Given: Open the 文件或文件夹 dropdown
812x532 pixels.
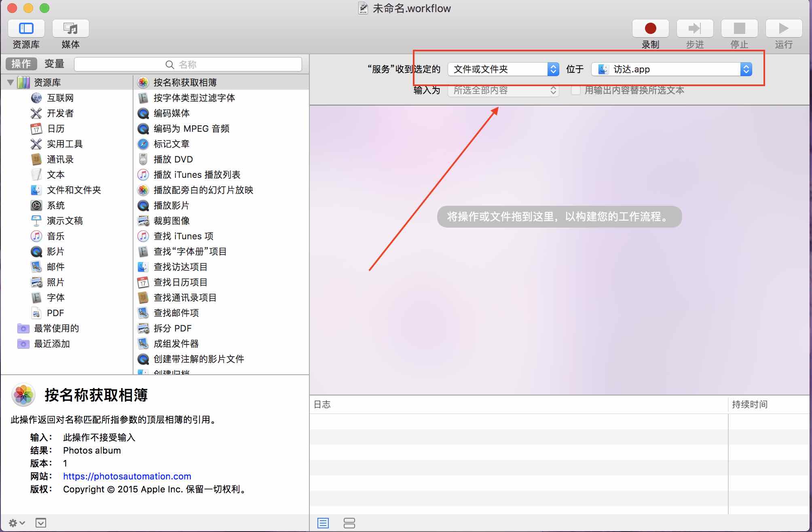Looking at the screenshot, I should 503,69.
